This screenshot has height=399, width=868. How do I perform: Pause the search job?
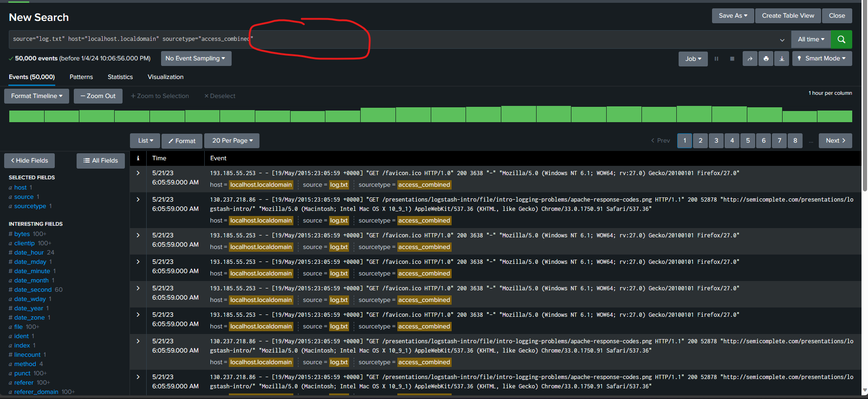(716, 59)
